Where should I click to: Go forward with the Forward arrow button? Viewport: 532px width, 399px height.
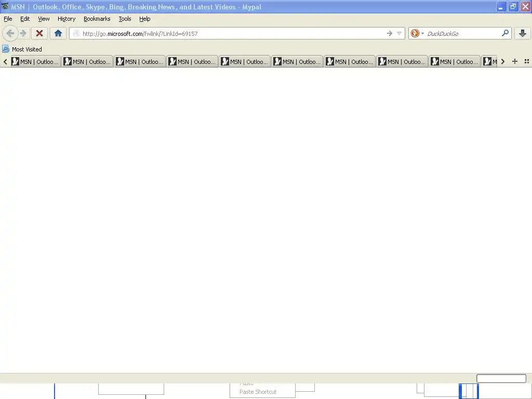[23, 33]
